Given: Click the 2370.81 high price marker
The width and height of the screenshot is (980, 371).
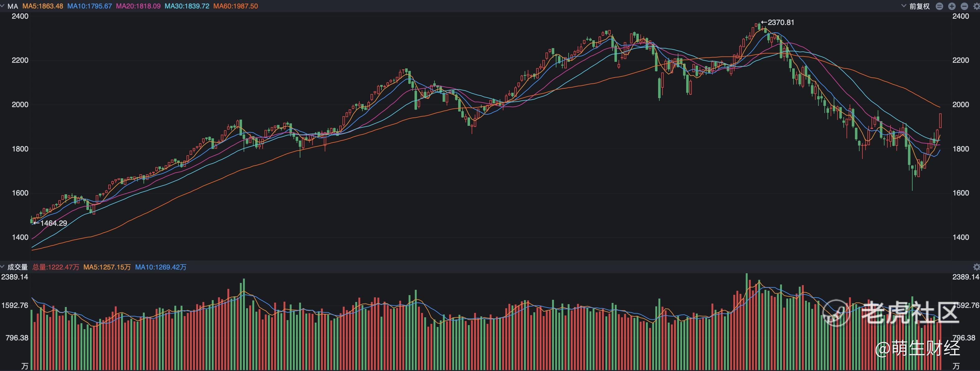Looking at the screenshot, I should pyautogui.click(x=778, y=22).
